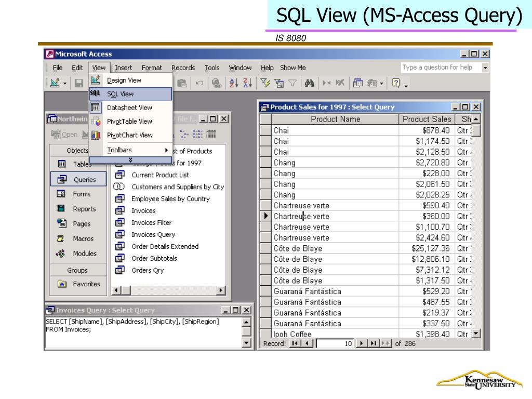This screenshot has width=532, height=399.
Task: Click the Product Name column header
Action: click(335, 119)
